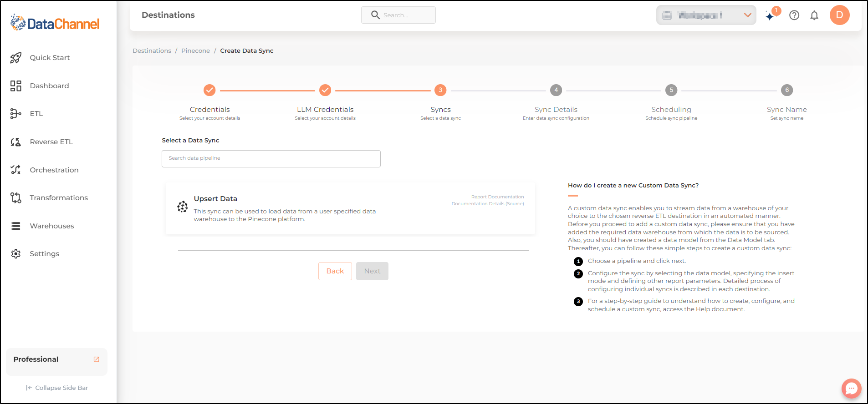Screen dimensions: 868x404
Task: Open Pinecone breadcrumb link
Action: [195, 50]
